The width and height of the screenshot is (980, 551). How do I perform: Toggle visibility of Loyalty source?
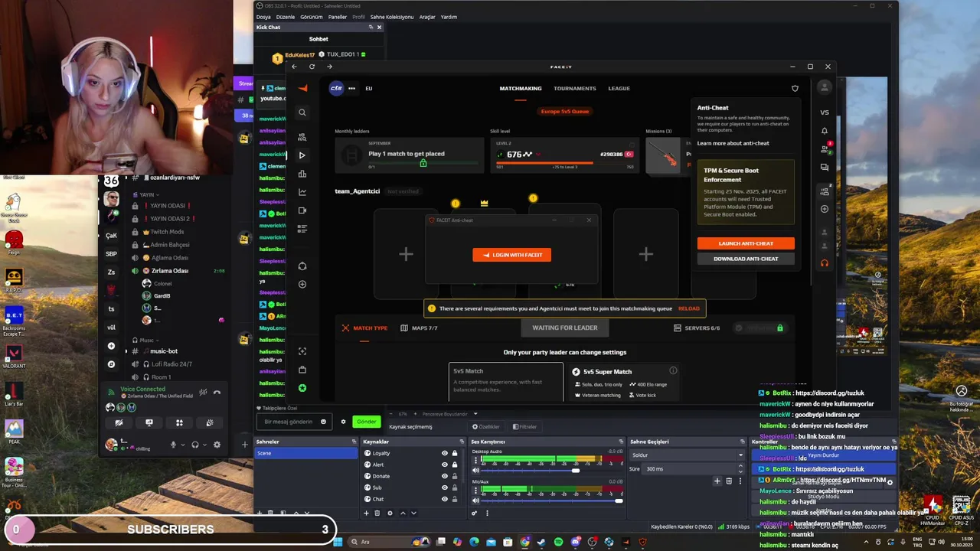point(444,453)
